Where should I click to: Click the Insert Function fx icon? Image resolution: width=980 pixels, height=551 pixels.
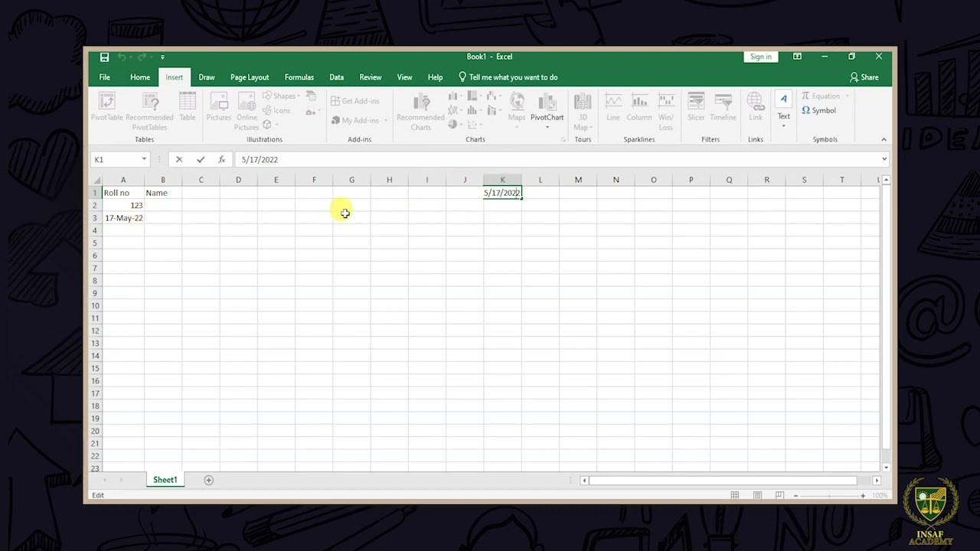coord(221,159)
